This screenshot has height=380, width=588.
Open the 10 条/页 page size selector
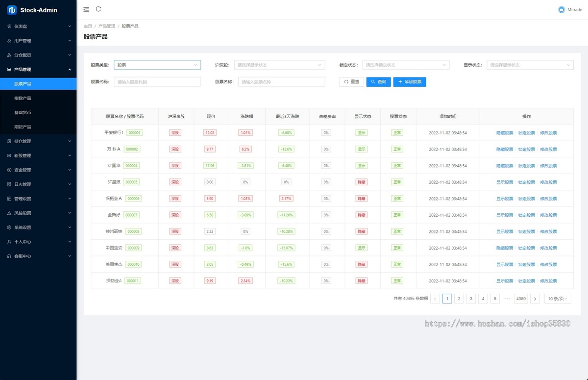(x=558, y=299)
